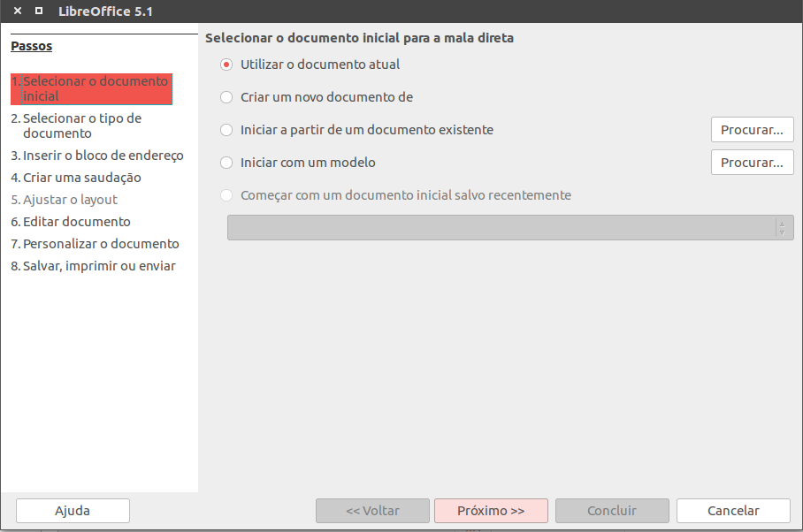Screen dimensions: 803x532
Task: Click 'Selecionar o documento inicial para a mala direta' heading
Action: tap(360, 38)
